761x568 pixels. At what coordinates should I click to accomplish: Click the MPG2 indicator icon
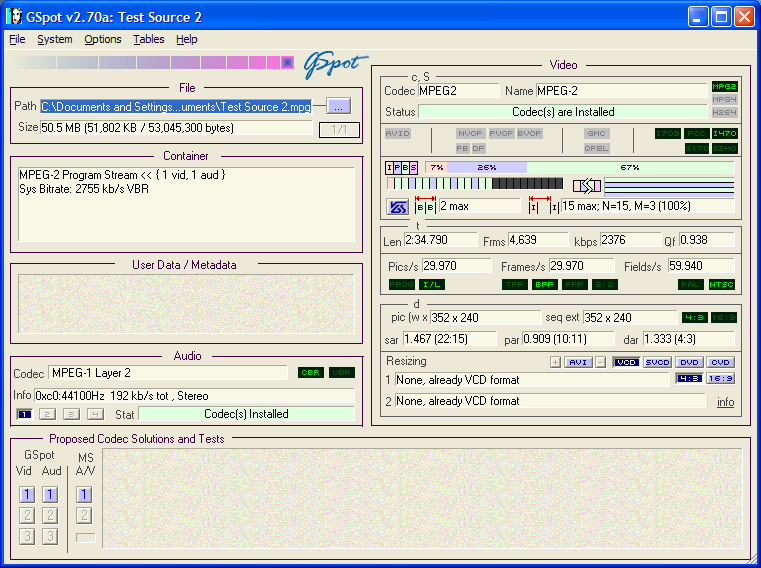point(725,86)
